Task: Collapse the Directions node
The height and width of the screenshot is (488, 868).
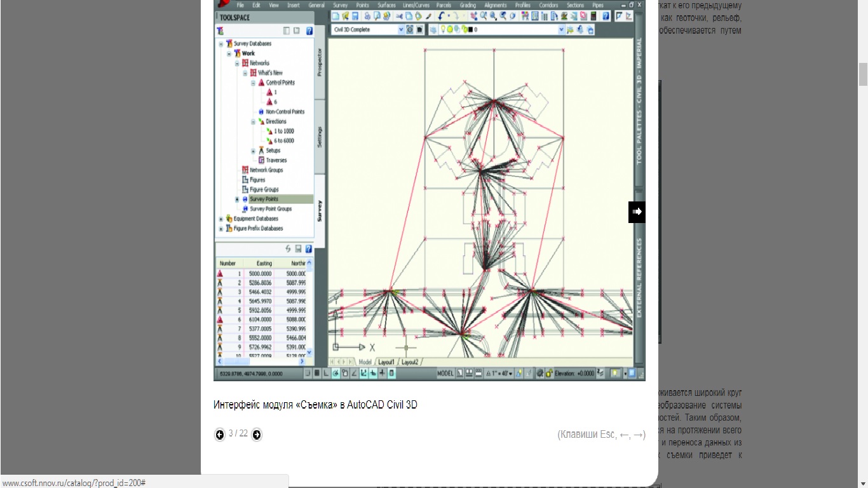Action: tap(253, 121)
